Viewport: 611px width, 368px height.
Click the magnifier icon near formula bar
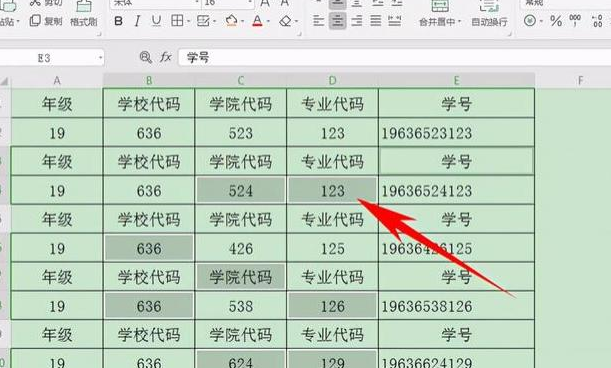[x=145, y=58]
